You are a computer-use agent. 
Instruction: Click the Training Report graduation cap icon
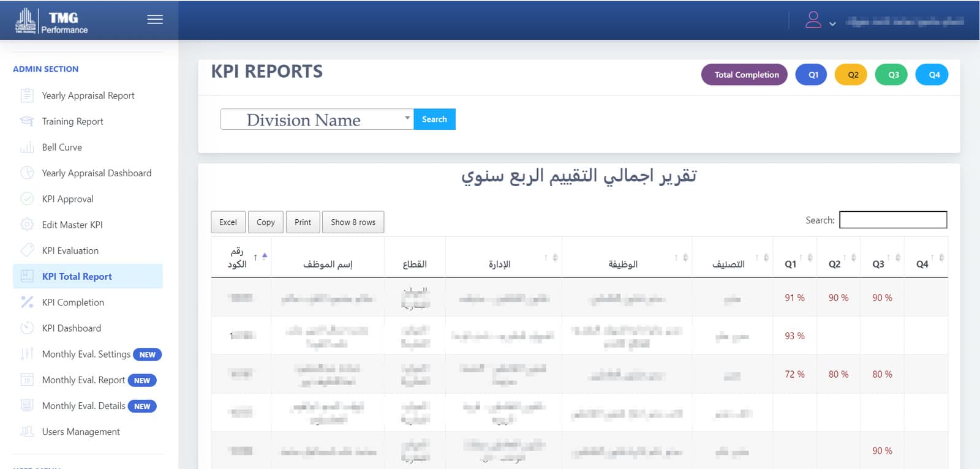(x=27, y=121)
